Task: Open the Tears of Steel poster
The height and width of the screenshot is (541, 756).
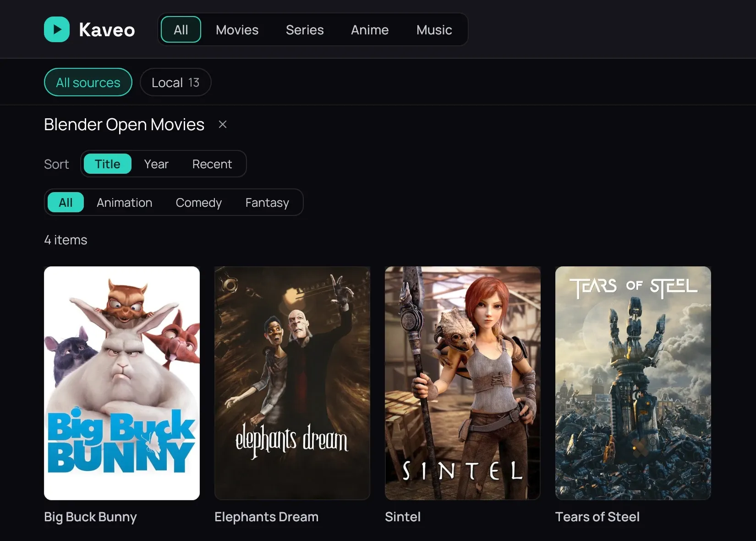Action: (x=633, y=383)
